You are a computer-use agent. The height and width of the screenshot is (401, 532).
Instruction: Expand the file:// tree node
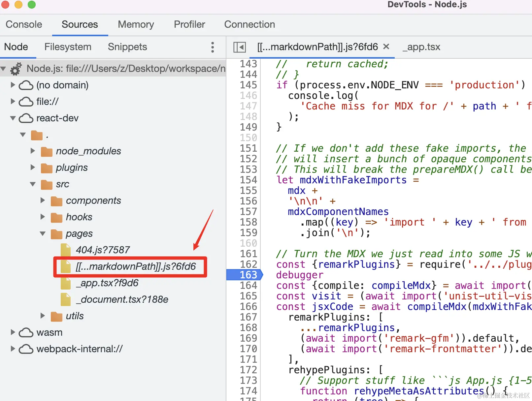13,101
